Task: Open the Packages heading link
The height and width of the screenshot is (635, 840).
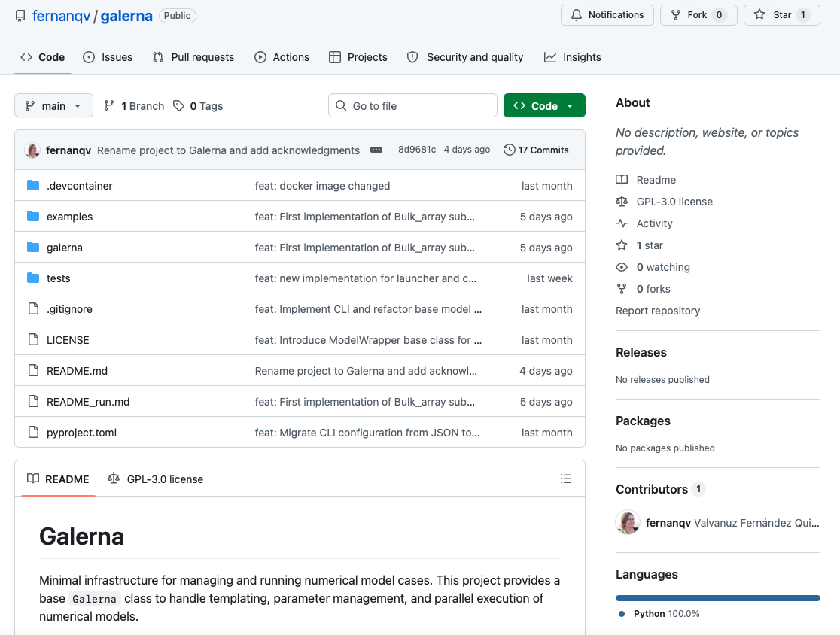Action: 643,421
